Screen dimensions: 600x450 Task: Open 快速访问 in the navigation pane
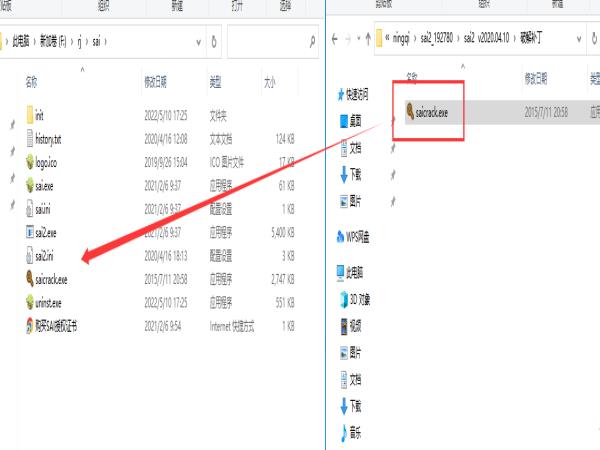(x=353, y=95)
